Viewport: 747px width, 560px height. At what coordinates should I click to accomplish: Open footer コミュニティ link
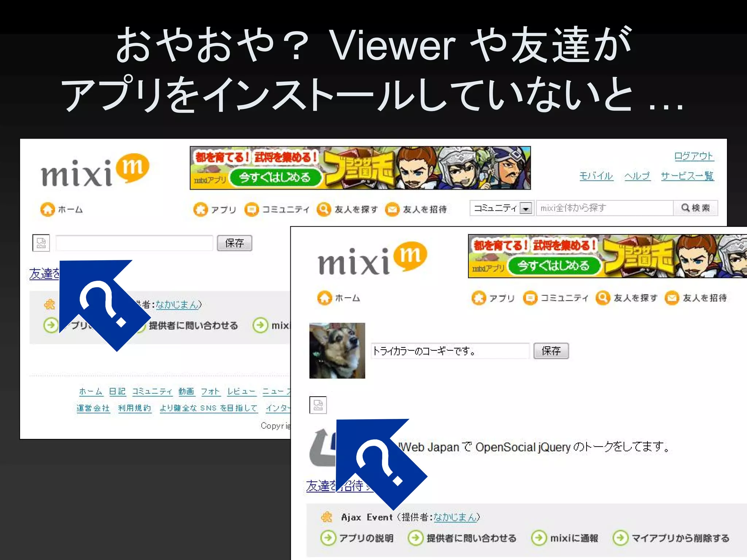click(x=152, y=392)
